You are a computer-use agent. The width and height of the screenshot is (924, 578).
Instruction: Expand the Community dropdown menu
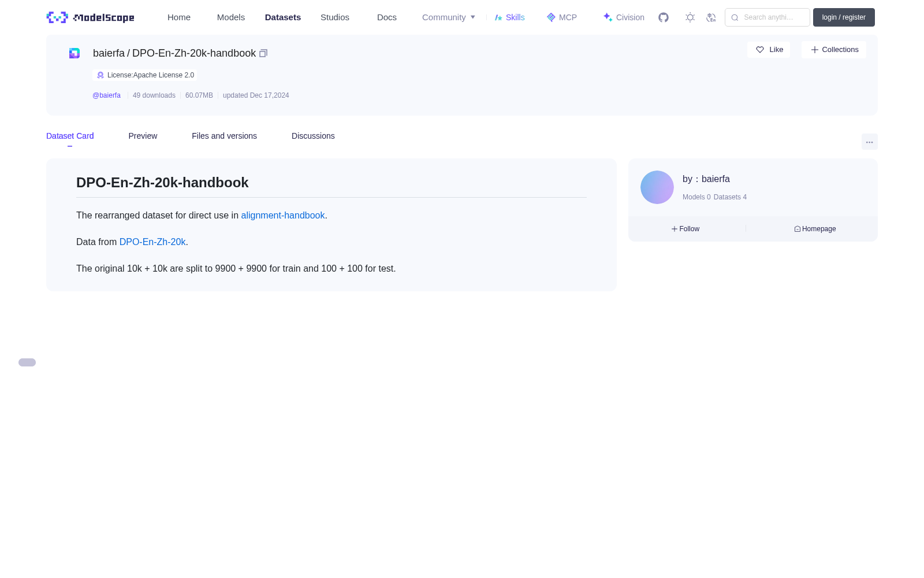[449, 17]
